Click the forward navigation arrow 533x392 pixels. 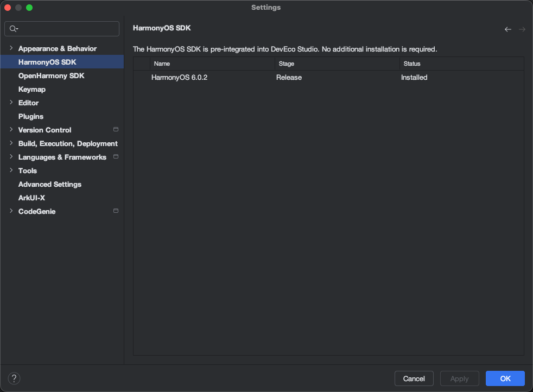[522, 29]
